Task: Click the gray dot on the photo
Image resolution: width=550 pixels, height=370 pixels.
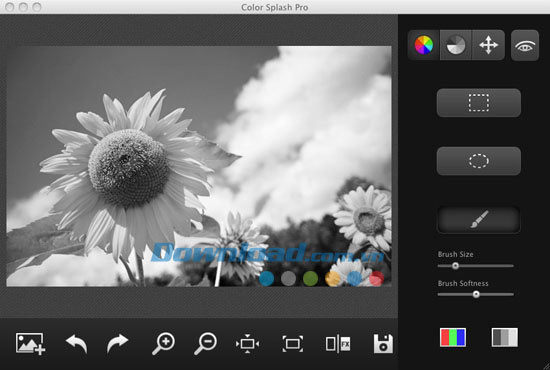Action: (288, 278)
